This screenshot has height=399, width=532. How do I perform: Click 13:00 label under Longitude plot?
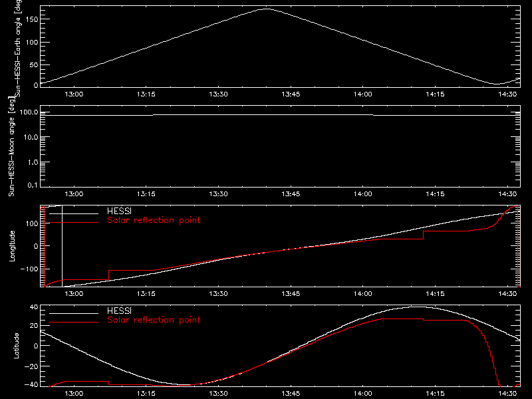click(74, 293)
